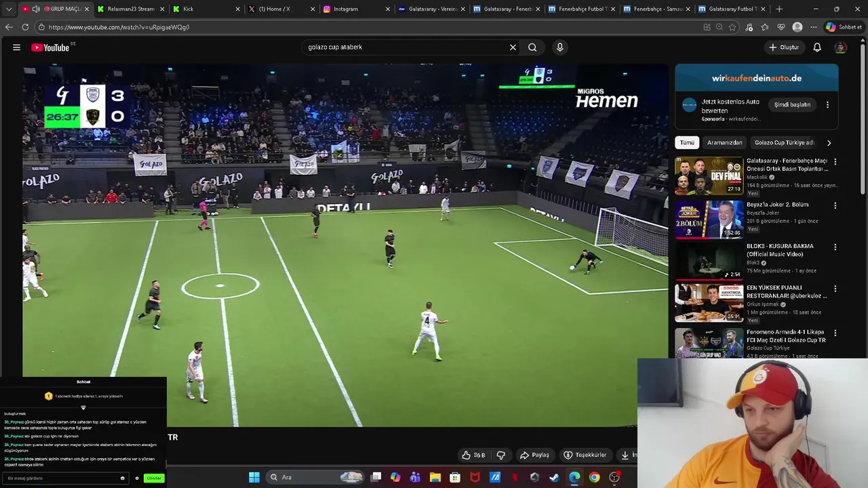Open chat settings gear icon
The height and width of the screenshot is (488, 868).
[x=137, y=478]
